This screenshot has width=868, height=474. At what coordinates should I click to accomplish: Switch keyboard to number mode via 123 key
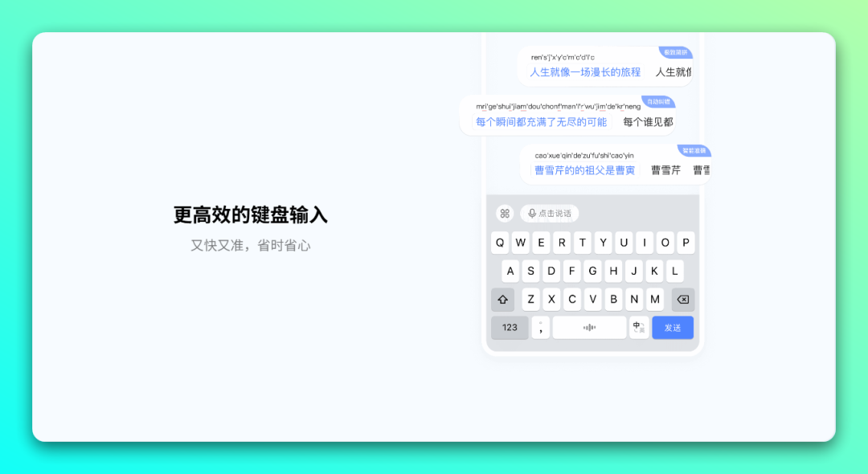[x=510, y=327]
